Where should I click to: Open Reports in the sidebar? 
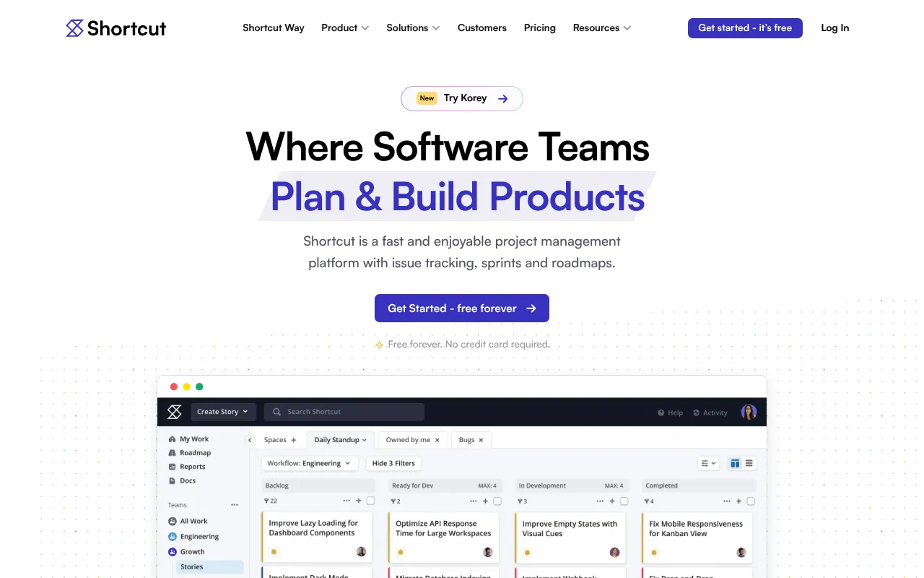click(187, 467)
